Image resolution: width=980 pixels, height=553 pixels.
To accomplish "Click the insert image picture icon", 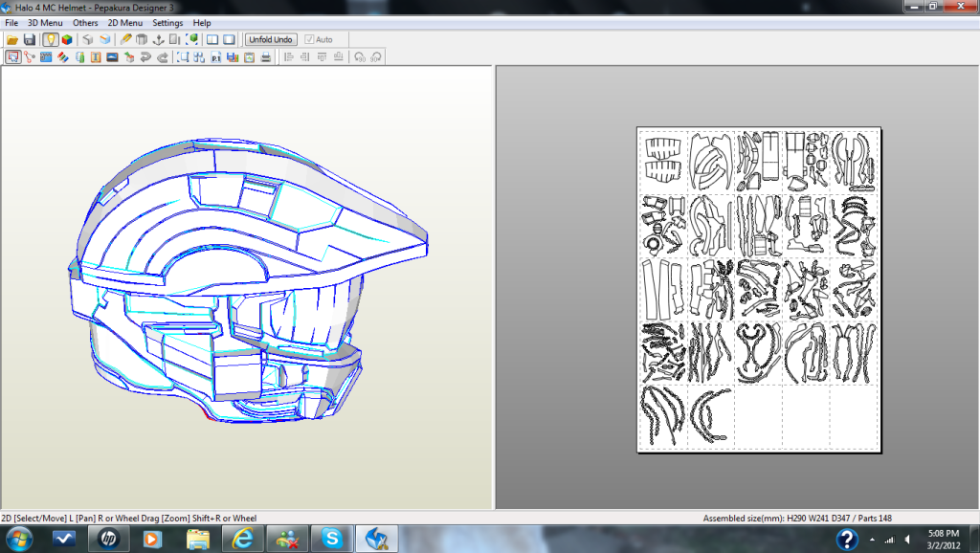I will tap(113, 56).
